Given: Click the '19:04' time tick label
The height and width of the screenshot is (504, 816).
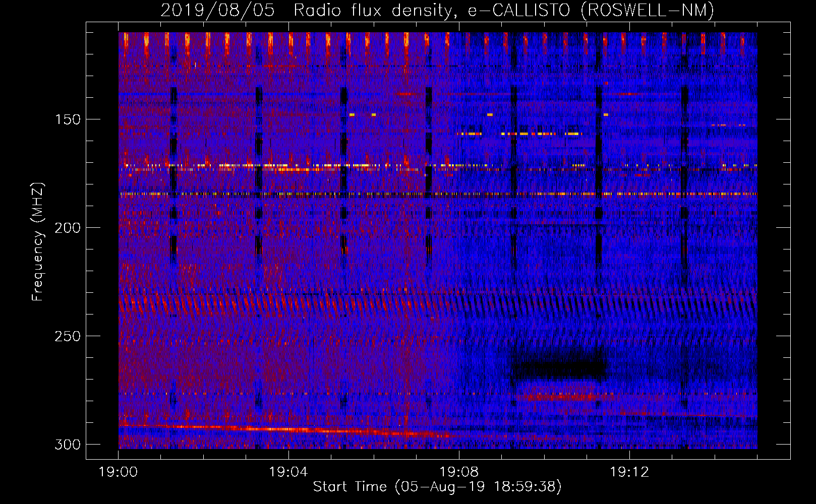Looking at the screenshot, I should click(288, 472).
